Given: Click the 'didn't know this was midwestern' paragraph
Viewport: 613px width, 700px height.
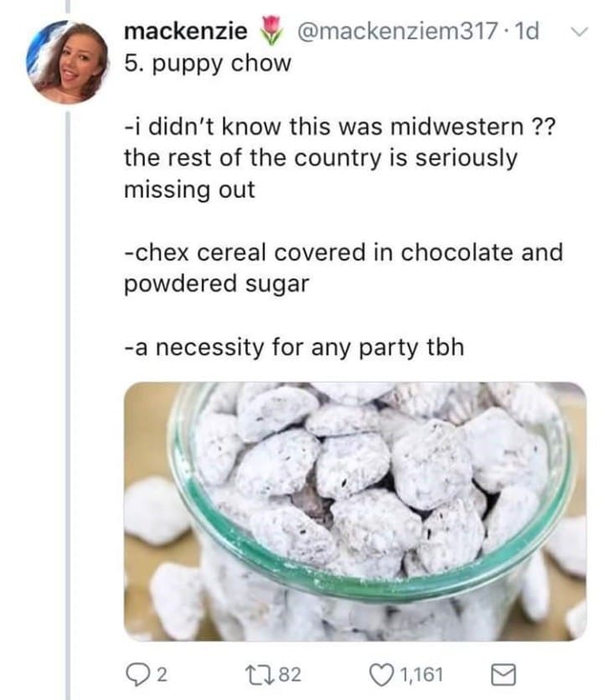Looking at the screenshot, I should pyautogui.click(x=340, y=158).
